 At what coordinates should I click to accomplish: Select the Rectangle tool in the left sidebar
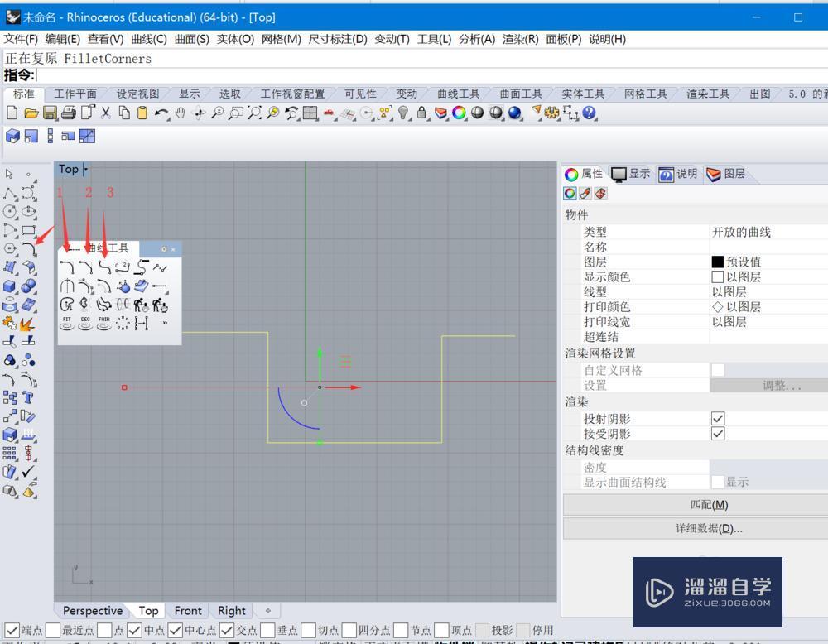click(28, 230)
